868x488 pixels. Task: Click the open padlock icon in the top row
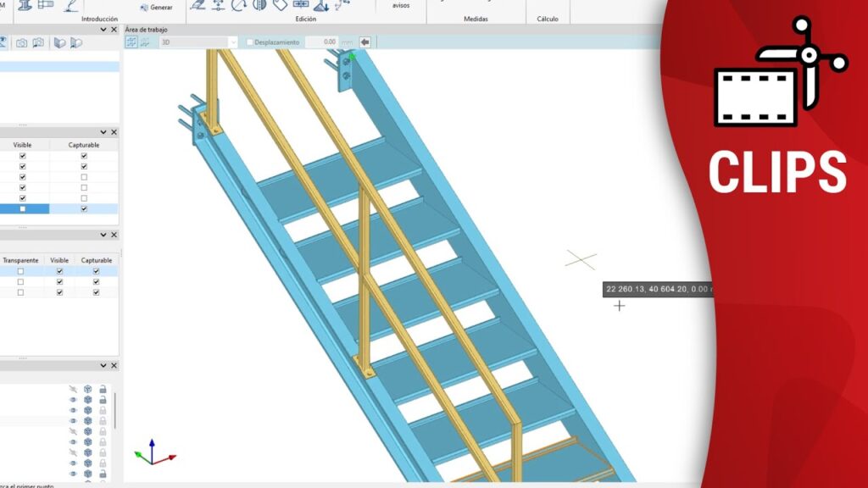(x=102, y=389)
